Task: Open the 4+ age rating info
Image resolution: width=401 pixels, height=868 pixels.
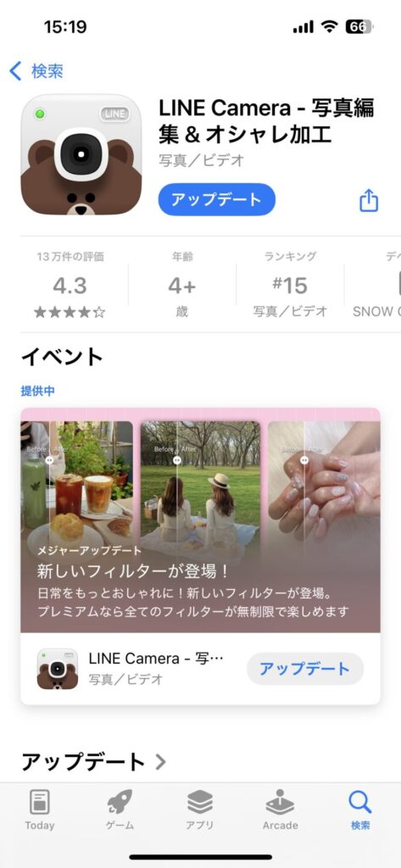Action: tap(182, 285)
